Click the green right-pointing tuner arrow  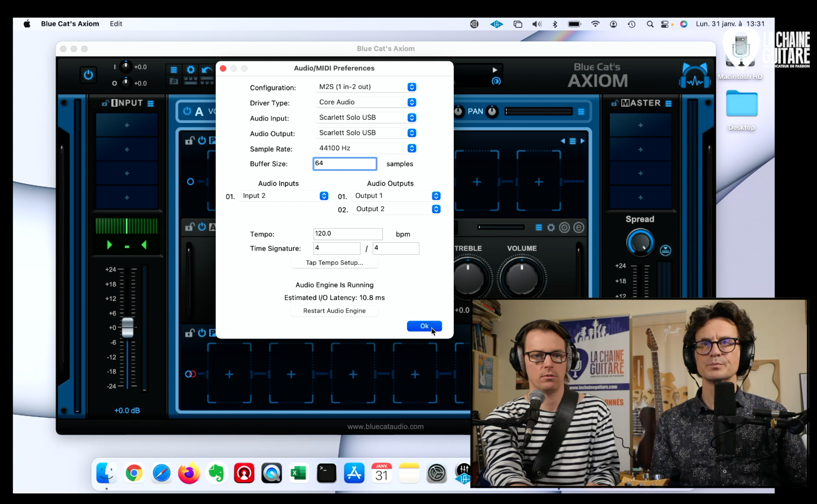[109, 245]
